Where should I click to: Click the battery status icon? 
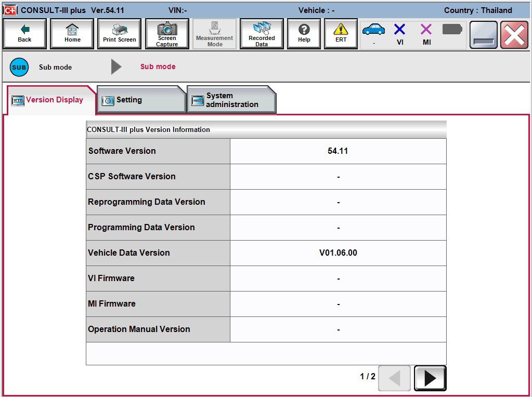451,30
